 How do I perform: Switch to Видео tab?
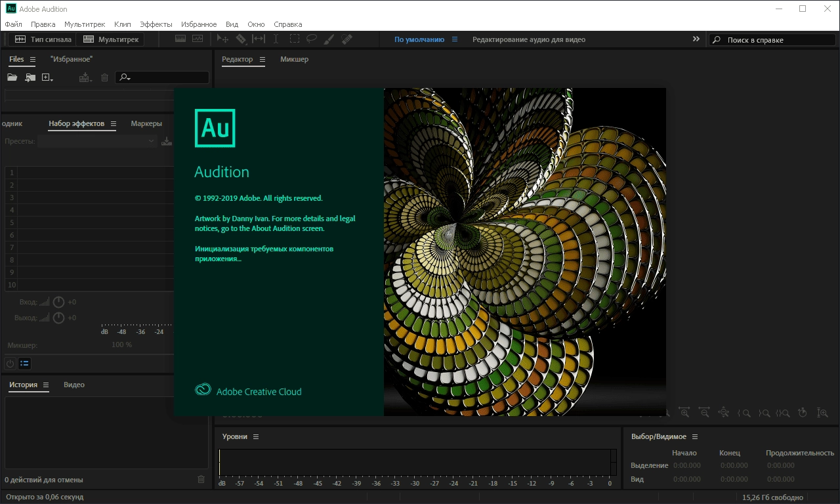(x=74, y=385)
